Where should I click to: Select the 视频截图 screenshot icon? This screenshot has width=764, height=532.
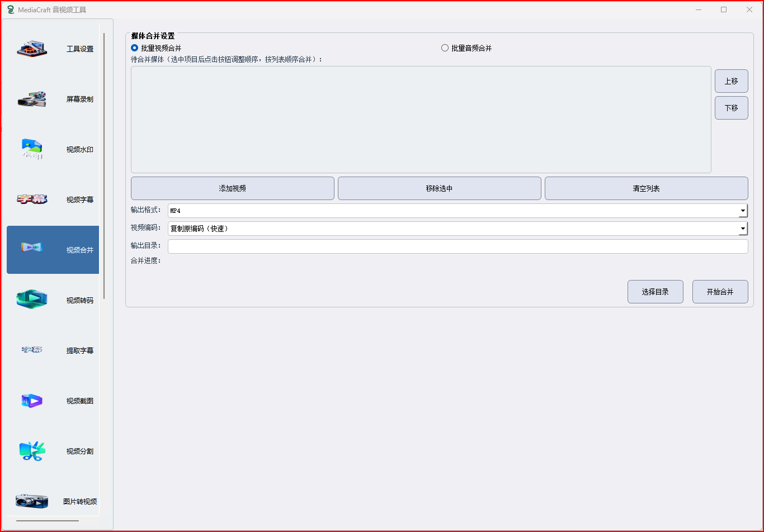32,401
